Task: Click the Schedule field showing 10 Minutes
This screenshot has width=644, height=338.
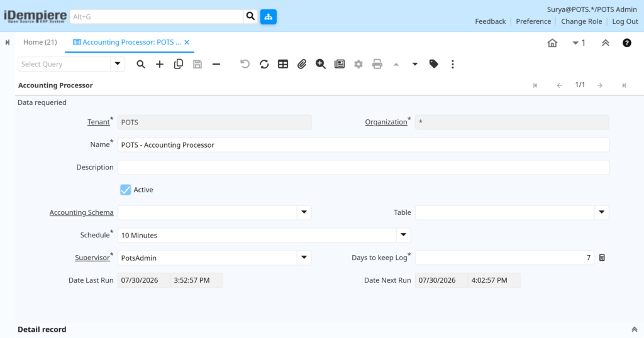Action: 257,235
